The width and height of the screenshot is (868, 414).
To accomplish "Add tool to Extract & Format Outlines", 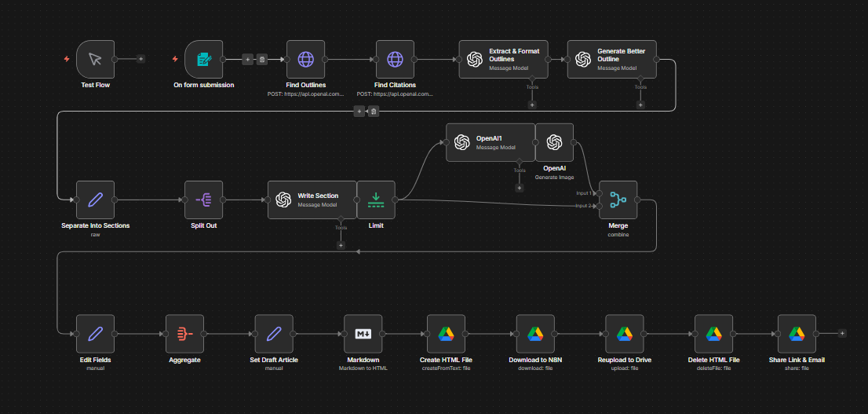I will 531,104.
